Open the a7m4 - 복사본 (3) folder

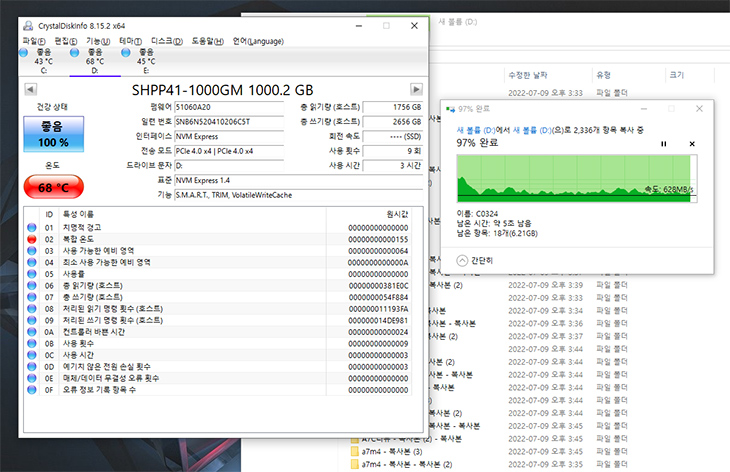[x=392, y=452]
